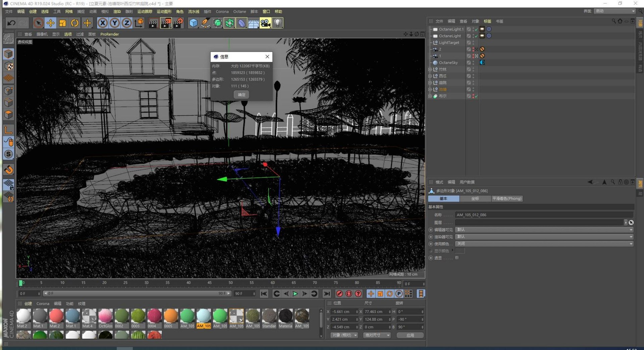Click the Undo arrow in the toolbar
Viewport: 644px width, 350px height.
click(11, 23)
